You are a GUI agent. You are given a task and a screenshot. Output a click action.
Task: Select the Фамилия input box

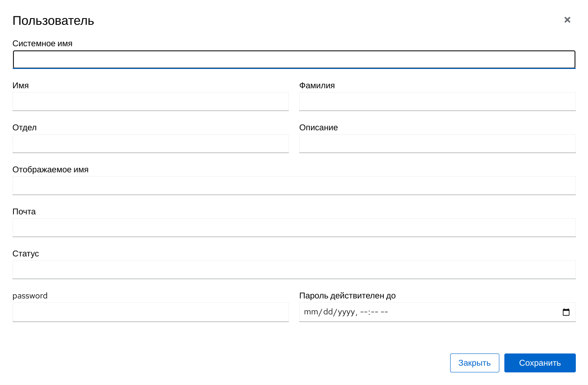437,102
